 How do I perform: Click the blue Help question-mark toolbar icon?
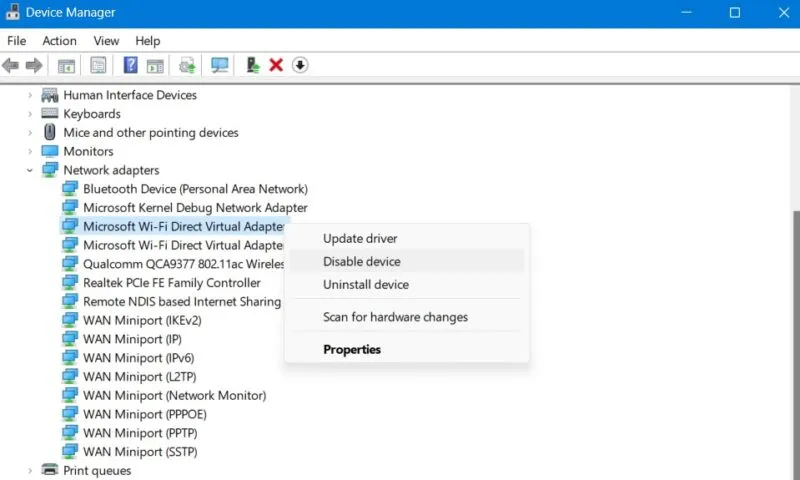130,66
